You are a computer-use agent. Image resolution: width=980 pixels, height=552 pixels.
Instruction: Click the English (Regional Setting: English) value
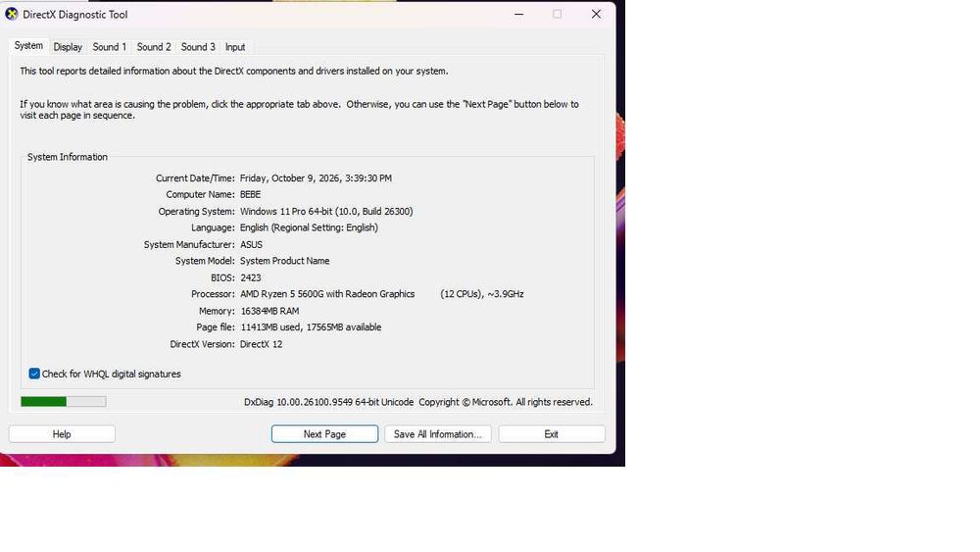click(x=309, y=227)
